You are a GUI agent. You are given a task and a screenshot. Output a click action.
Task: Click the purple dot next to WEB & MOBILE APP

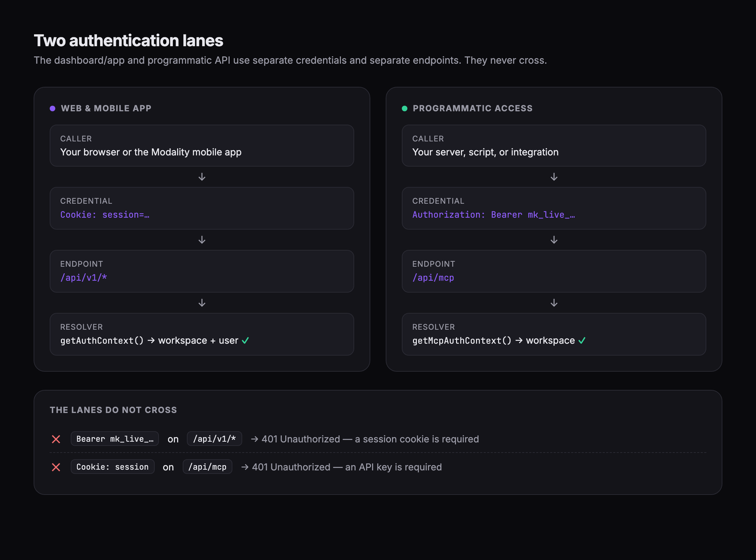coord(52,108)
